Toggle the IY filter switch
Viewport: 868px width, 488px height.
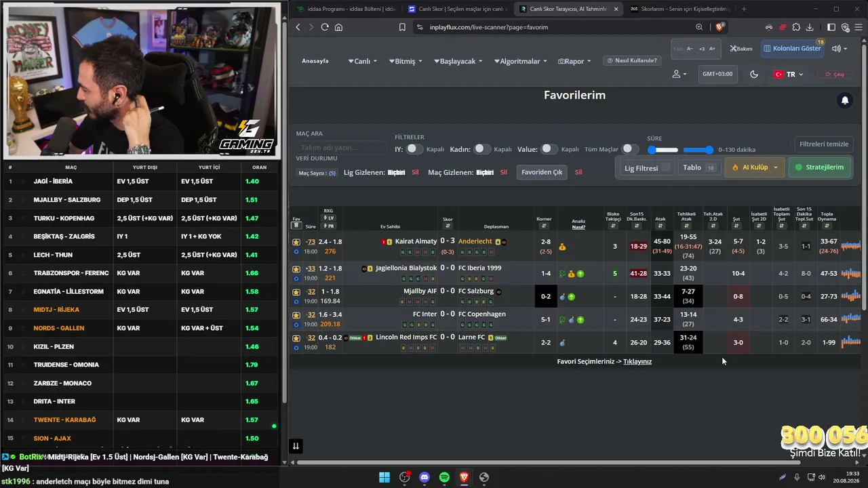tap(414, 149)
